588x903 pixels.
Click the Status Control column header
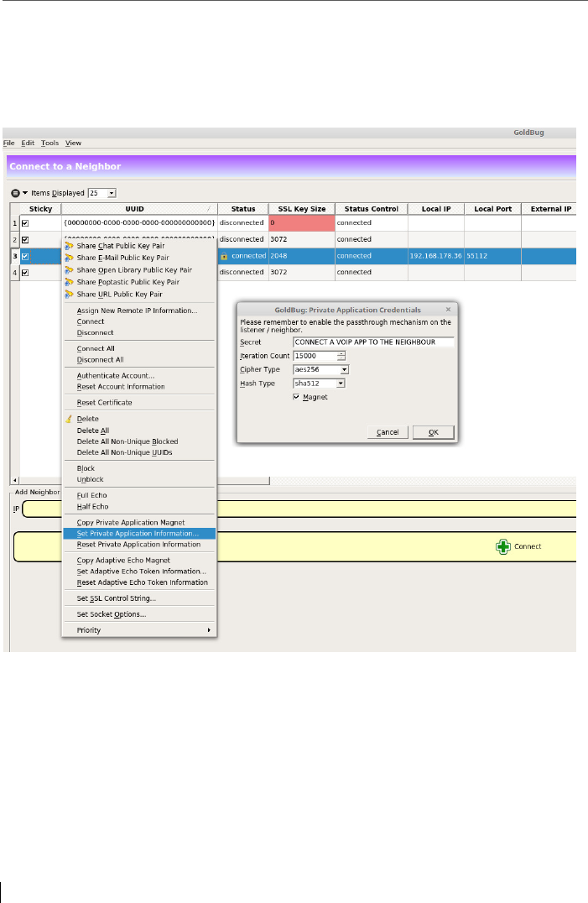[371, 209]
